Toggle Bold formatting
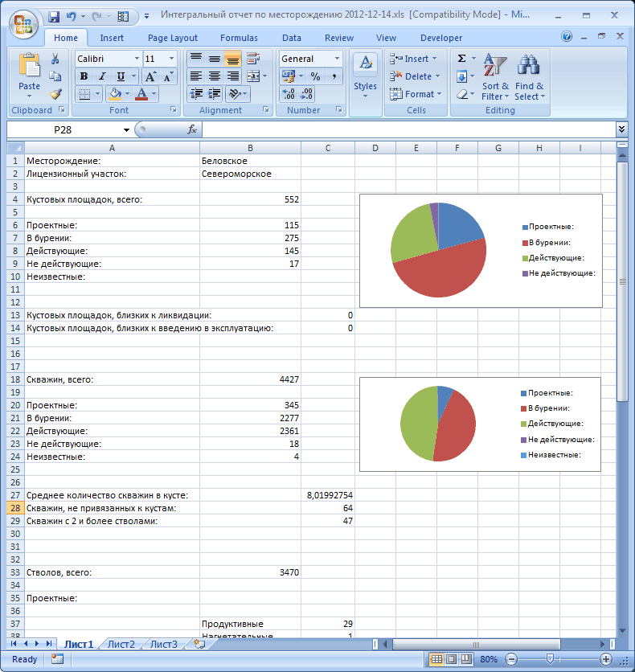The image size is (635, 672). tap(84, 76)
